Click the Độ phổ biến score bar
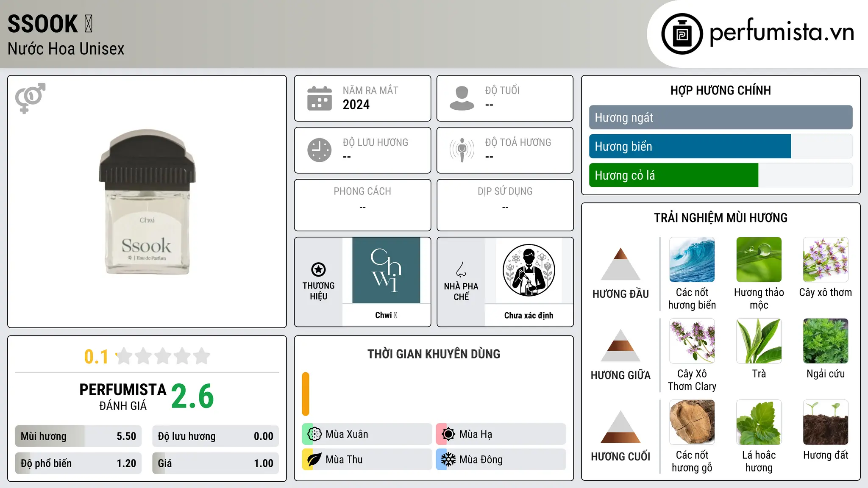This screenshot has height=488, width=868. click(78, 463)
